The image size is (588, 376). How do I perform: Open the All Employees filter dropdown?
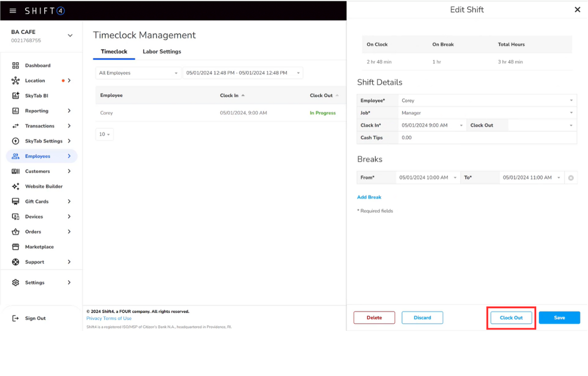point(138,73)
